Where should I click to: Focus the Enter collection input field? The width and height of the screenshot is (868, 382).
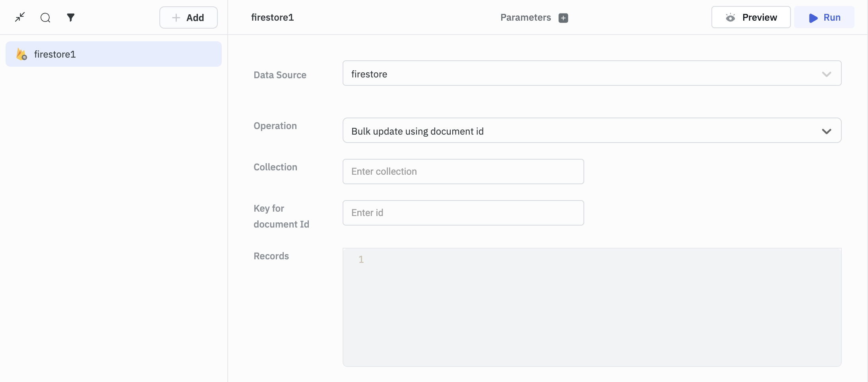pos(463,172)
